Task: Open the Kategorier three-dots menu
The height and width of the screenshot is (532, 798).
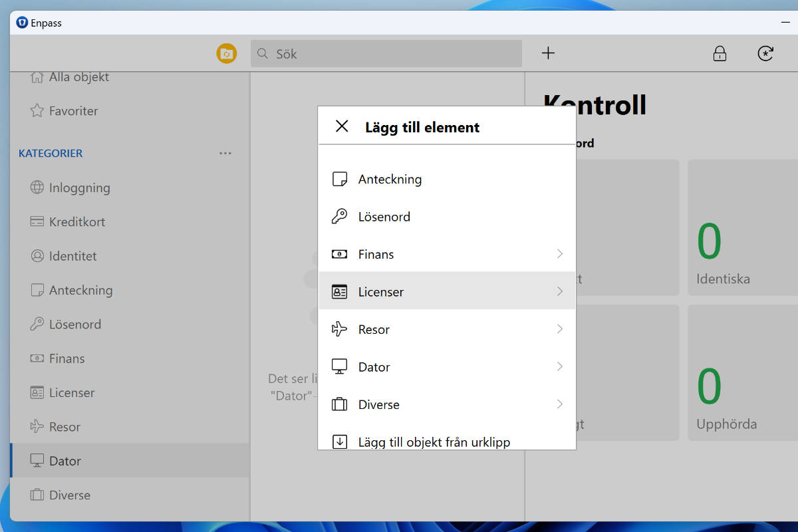Action: pos(225,153)
